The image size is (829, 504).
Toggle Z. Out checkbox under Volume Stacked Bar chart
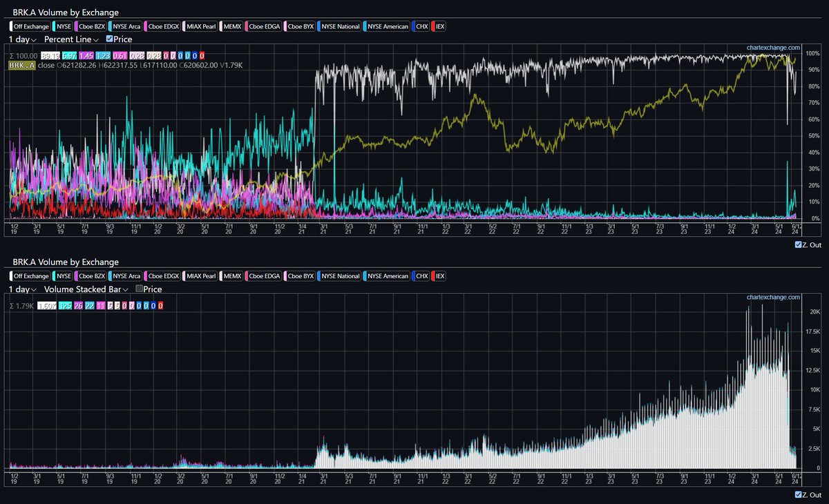coord(798,494)
